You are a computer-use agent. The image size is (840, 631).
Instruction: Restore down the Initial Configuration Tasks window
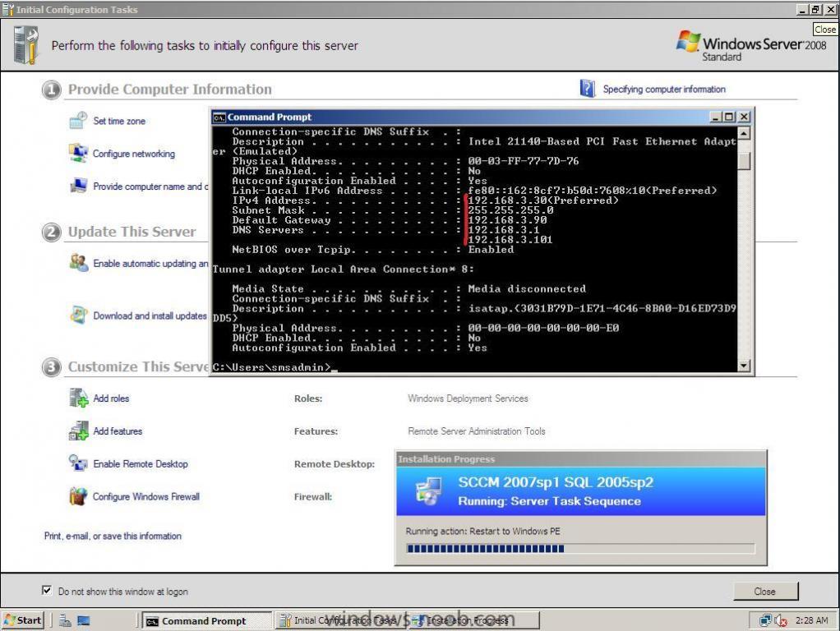click(816, 9)
